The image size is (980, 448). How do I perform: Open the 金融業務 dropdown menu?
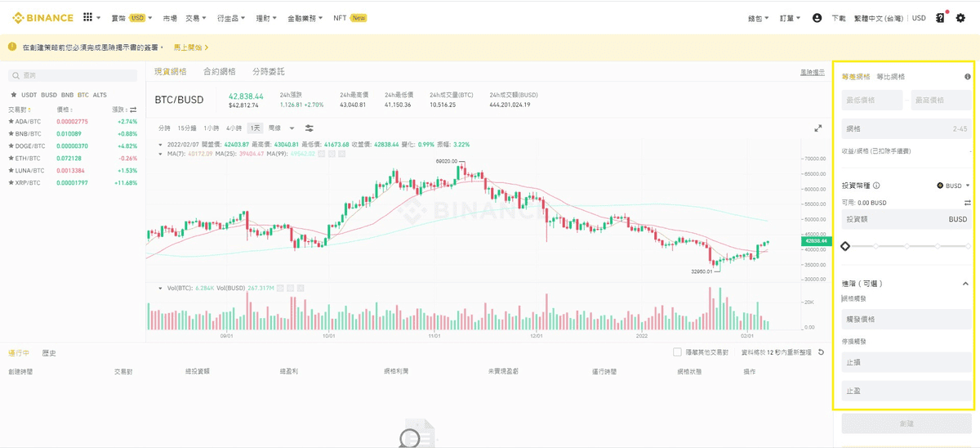point(305,18)
